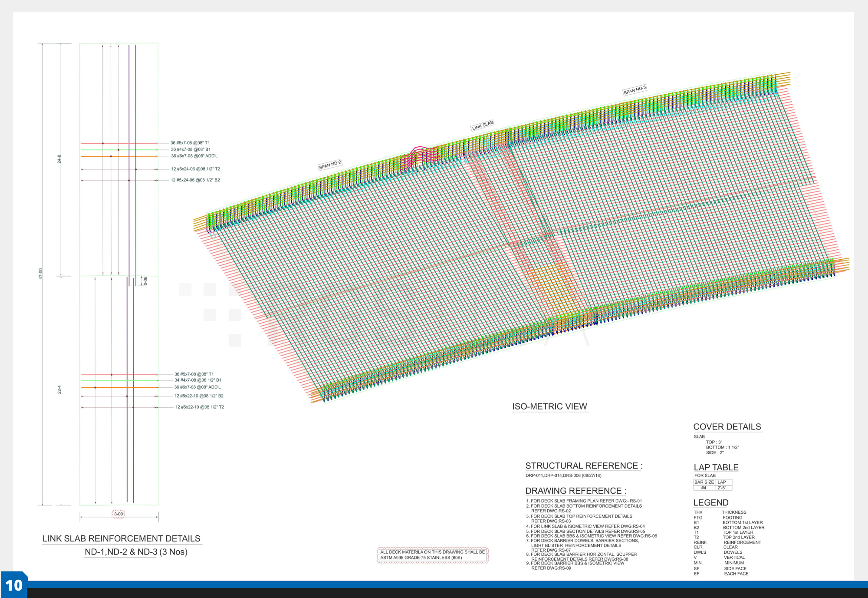
Task: Select the 'SPAN ND-3' tag
Action: (x=635, y=90)
